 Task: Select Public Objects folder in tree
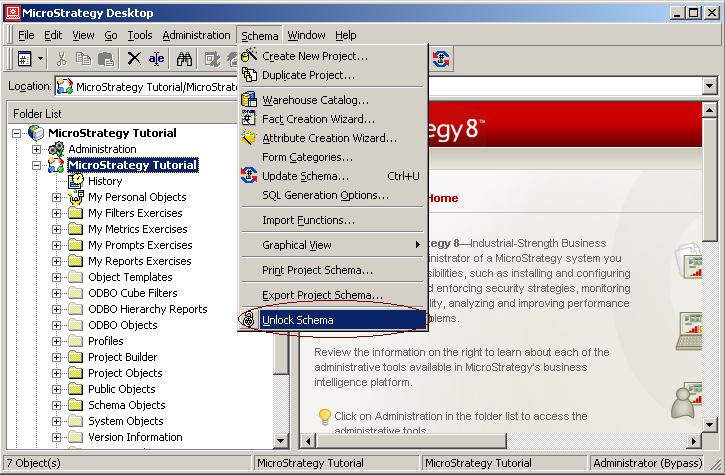click(121, 389)
